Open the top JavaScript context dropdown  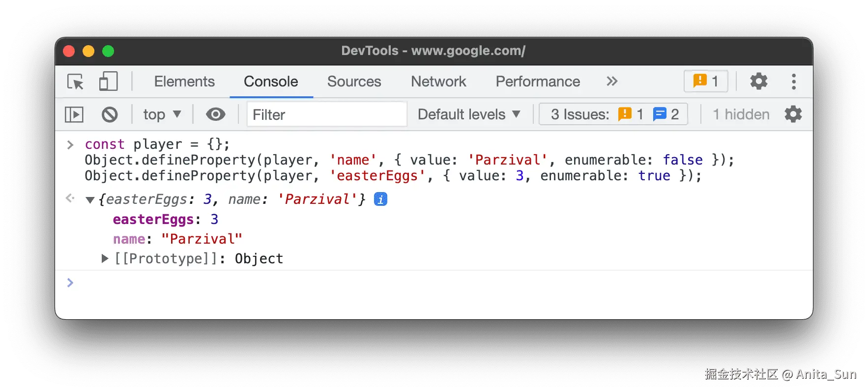(162, 114)
